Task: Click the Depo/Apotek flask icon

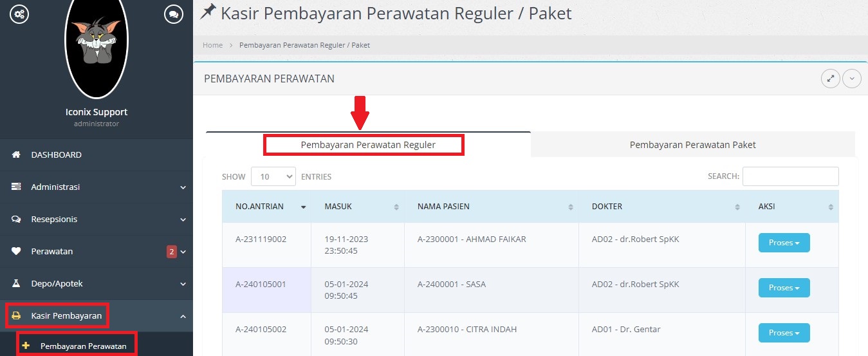Action: (x=17, y=284)
